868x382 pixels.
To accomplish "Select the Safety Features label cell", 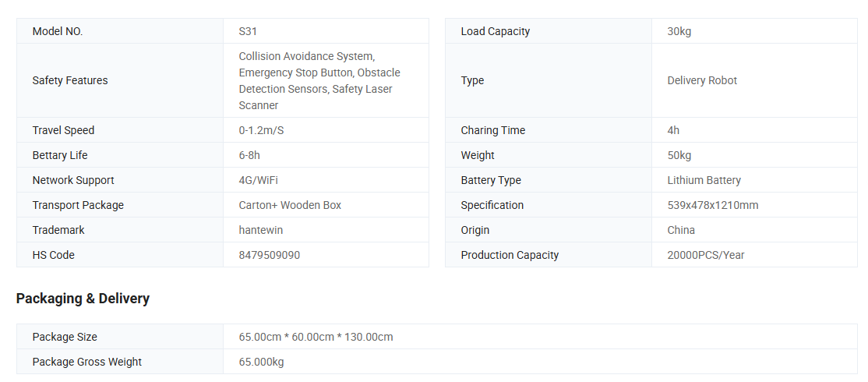I will click(70, 80).
